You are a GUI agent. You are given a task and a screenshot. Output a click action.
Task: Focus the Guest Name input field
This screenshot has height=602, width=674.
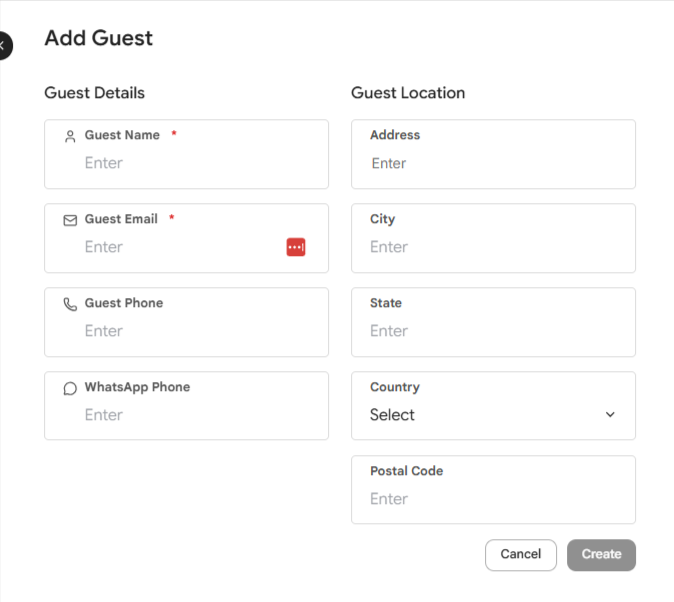click(x=187, y=154)
